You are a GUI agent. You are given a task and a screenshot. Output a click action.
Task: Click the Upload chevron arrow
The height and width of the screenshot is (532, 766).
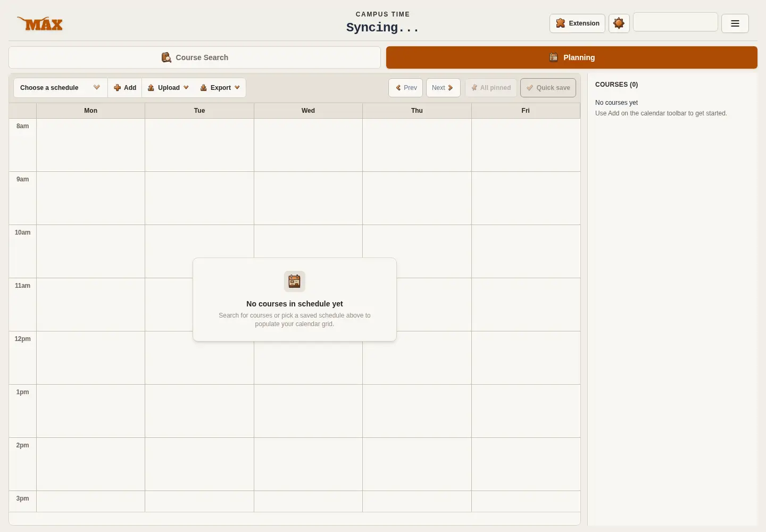(186, 88)
